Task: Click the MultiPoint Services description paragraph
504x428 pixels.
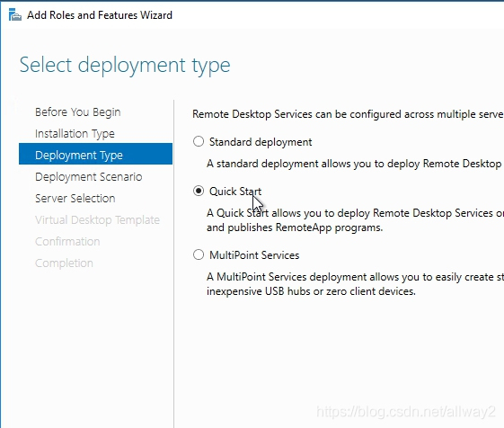Action: click(x=355, y=284)
